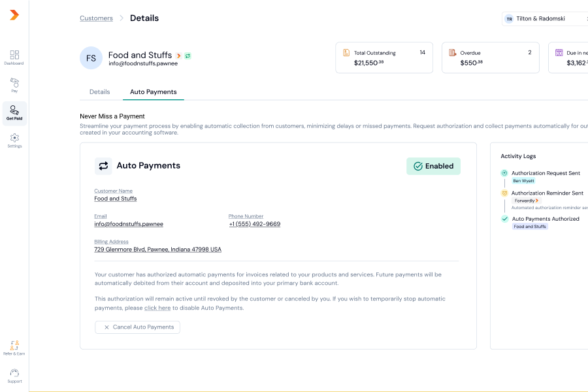The image size is (588, 392).
Task: Open Refer & Earn
Action: (14, 347)
